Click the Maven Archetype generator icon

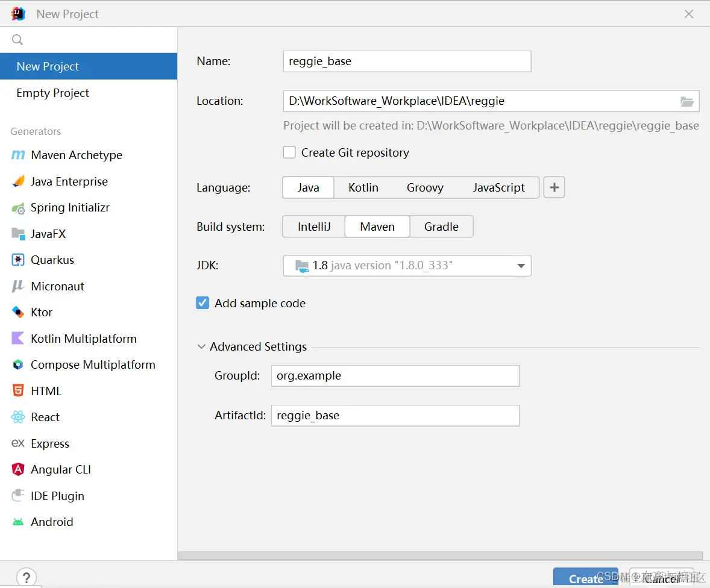coord(18,155)
